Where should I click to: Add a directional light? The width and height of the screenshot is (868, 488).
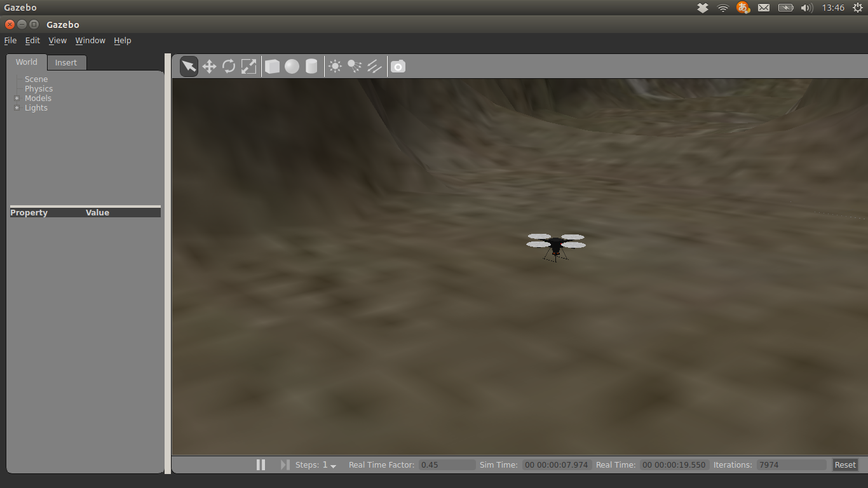tap(374, 66)
